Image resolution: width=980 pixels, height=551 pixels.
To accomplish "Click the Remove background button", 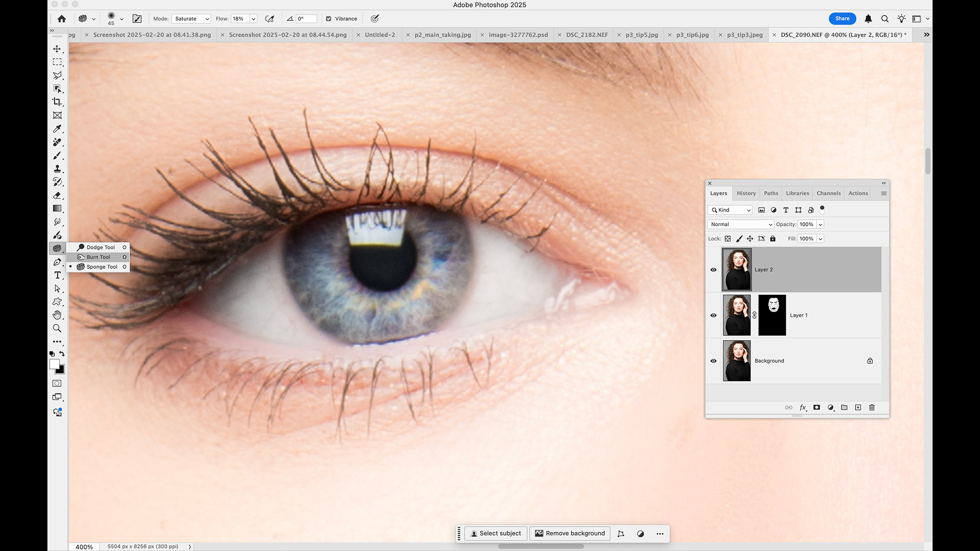I will pyautogui.click(x=570, y=533).
